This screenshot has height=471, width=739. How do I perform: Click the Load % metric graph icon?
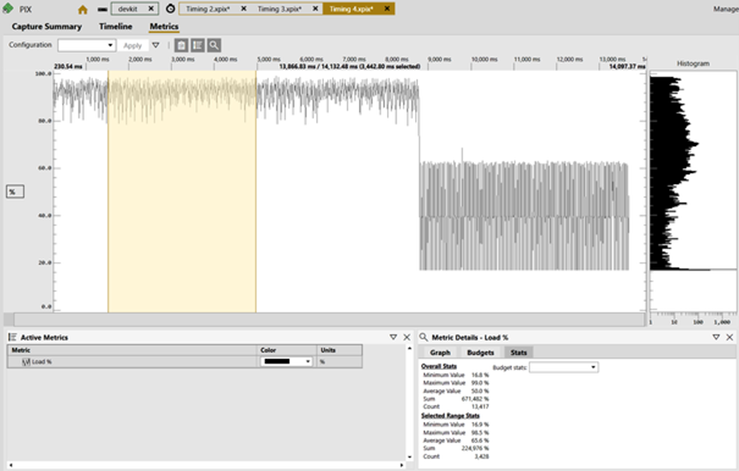[x=26, y=362]
